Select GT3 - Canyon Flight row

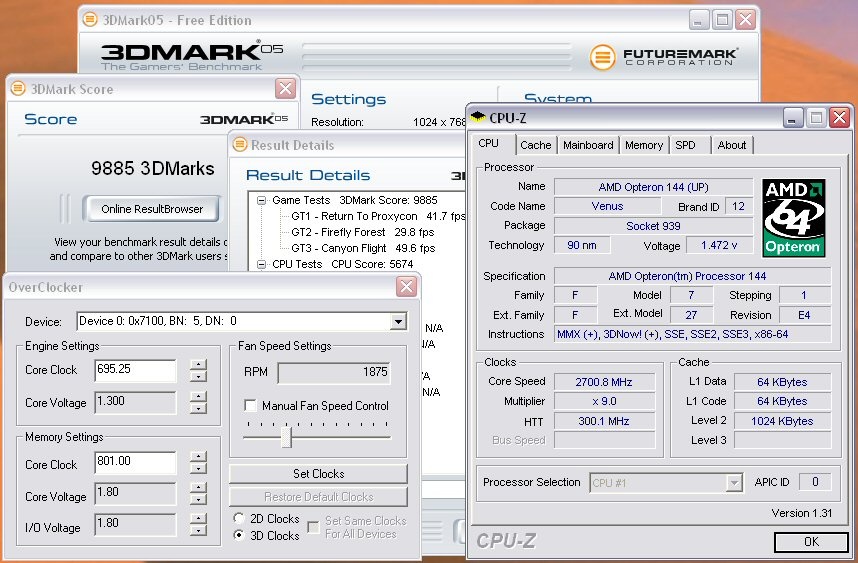click(x=363, y=248)
